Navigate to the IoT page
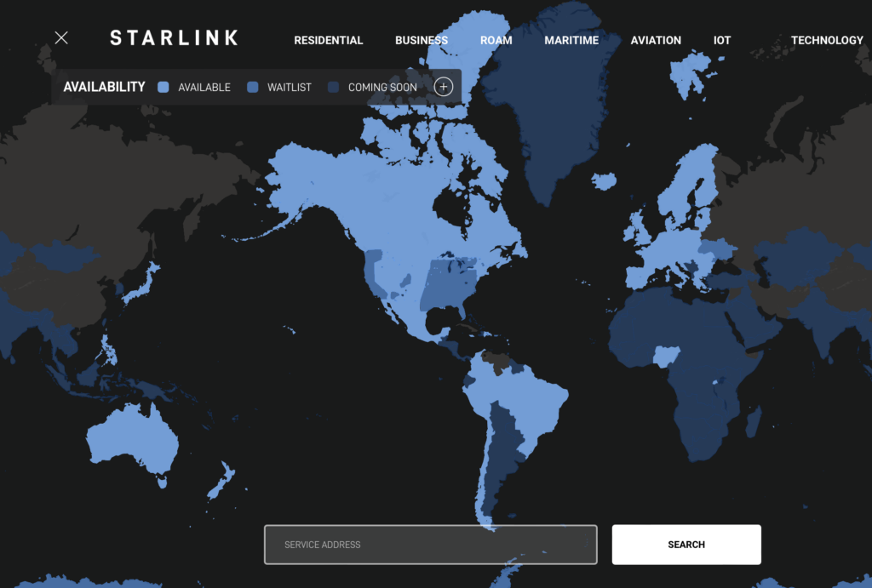 pos(722,40)
